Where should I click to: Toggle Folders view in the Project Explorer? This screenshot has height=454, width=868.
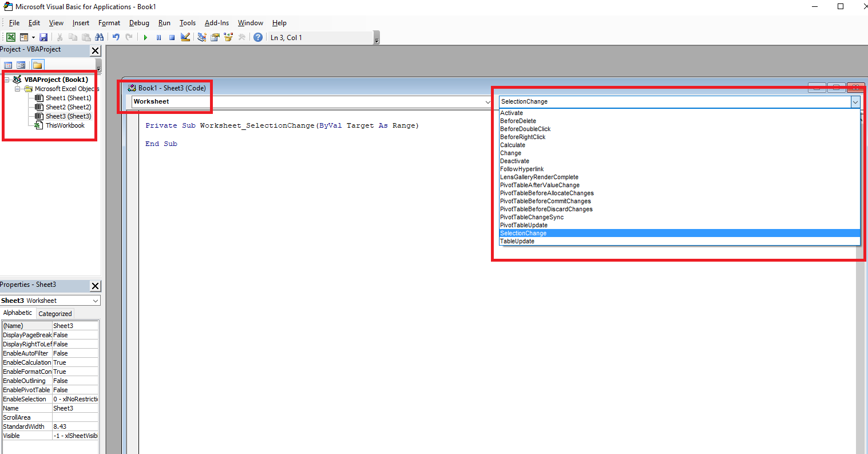(x=37, y=65)
